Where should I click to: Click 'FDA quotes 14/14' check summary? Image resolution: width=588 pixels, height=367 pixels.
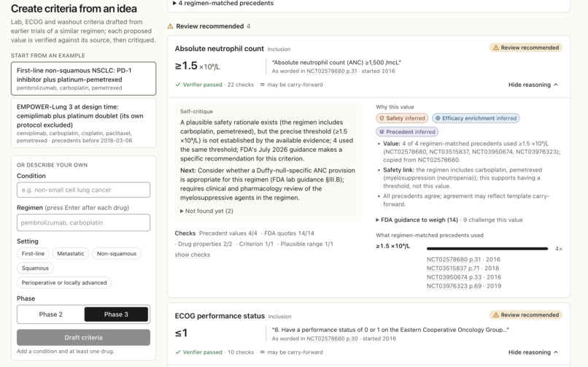point(289,233)
